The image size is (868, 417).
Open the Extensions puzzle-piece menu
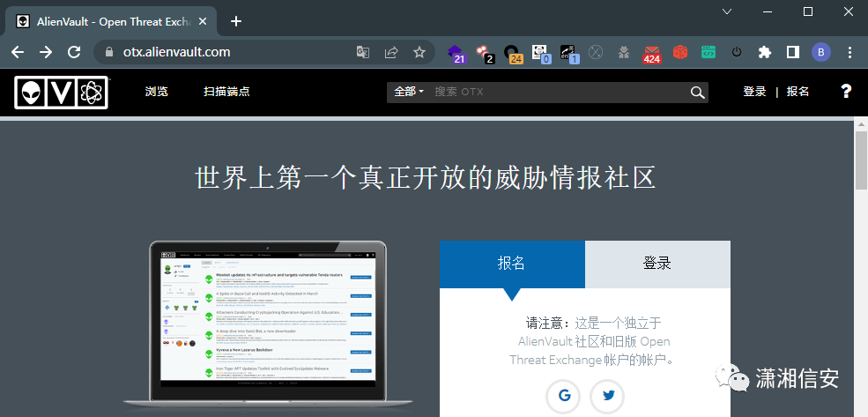(x=765, y=52)
